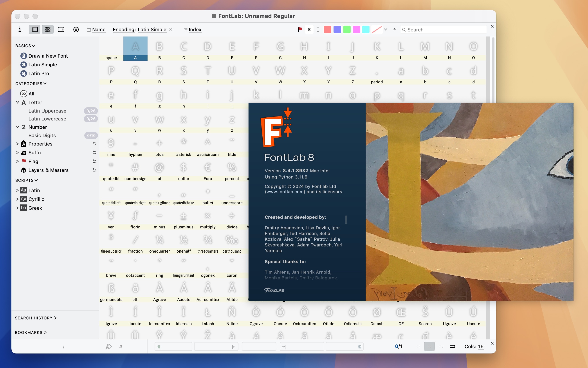Reset Flag with its undo arrow

tap(94, 161)
